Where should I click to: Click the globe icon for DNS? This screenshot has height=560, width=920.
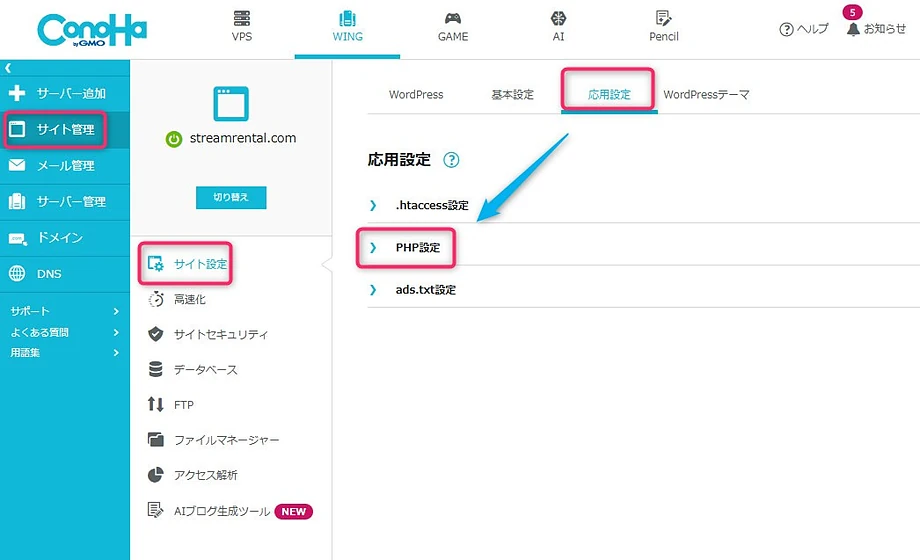point(17,274)
